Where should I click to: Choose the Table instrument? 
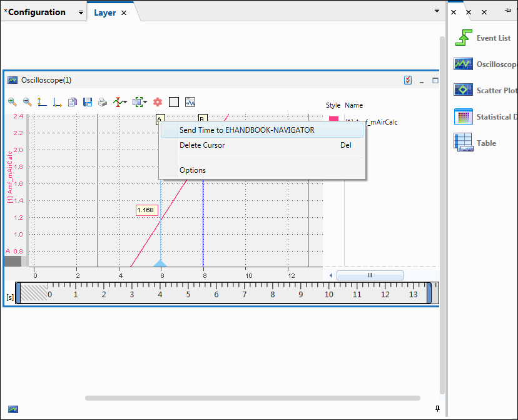(463, 143)
